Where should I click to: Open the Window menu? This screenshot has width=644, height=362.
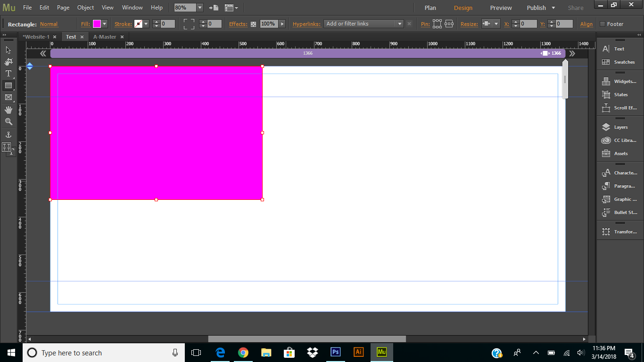tap(132, 8)
